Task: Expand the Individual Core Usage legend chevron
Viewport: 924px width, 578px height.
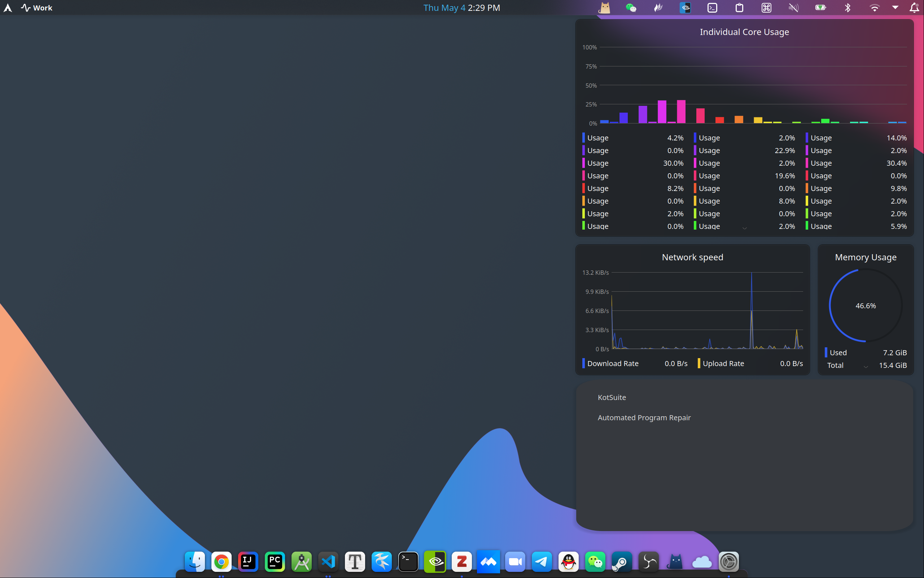Action: [744, 228]
